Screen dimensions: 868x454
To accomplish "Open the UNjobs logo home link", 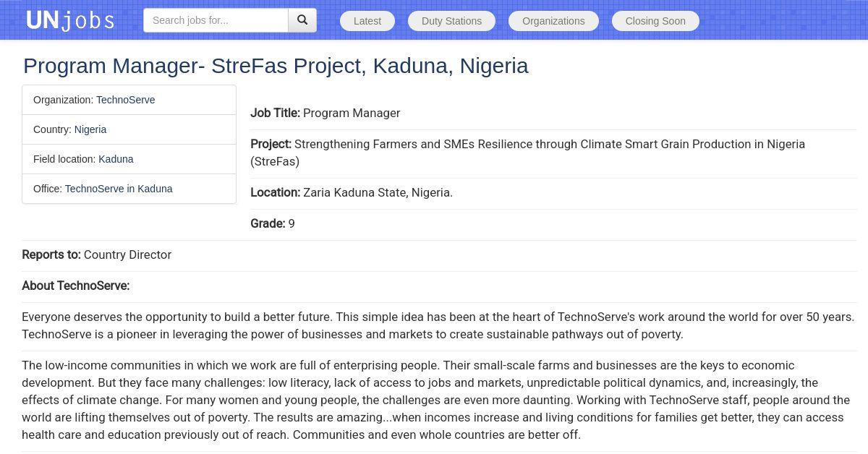I will pyautogui.click(x=70, y=20).
